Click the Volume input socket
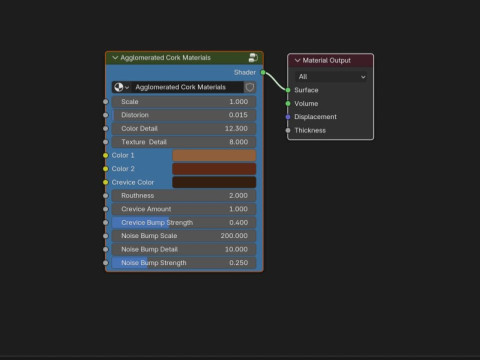 tap(288, 104)
